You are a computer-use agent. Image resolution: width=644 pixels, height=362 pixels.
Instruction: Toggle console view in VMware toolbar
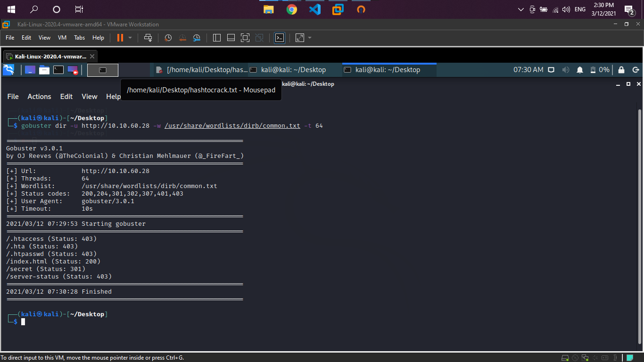click(x=280, y=38)
